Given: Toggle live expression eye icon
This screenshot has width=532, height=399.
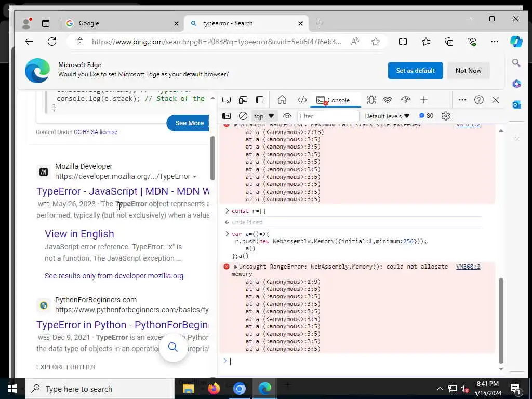Looking at the screenshot, I should (x=287, y=116).
